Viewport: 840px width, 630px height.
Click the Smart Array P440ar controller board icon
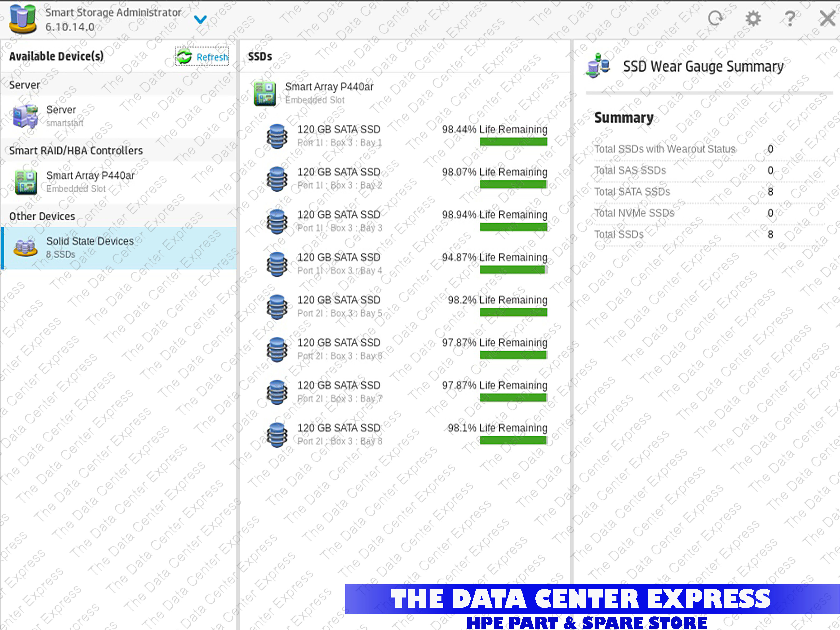pyautogui.click(x=265, y=93)
